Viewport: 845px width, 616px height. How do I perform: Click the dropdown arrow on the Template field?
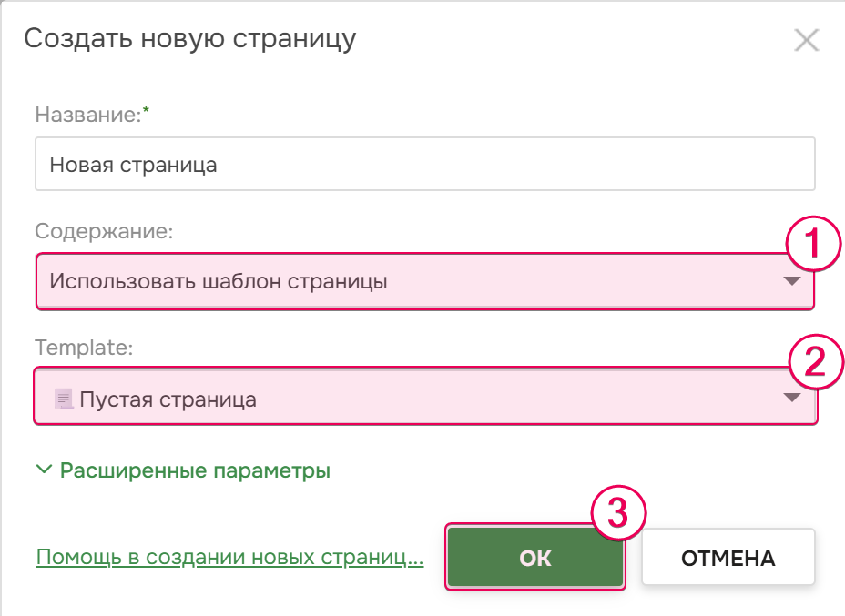pos(791,397)
